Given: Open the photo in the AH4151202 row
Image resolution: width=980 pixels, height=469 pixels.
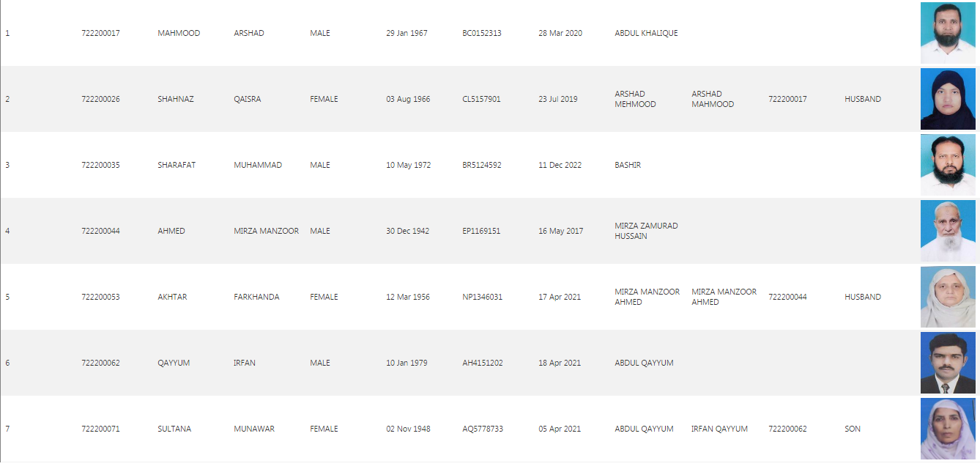Looking at the screenshot, I should 948,363.
